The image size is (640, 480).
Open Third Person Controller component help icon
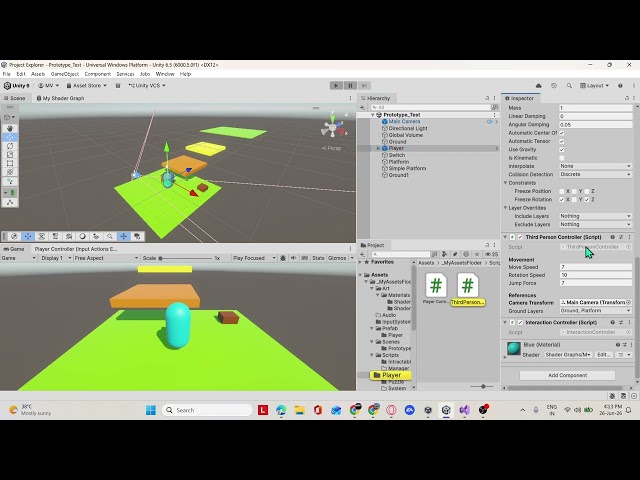[x=612, y=237]
